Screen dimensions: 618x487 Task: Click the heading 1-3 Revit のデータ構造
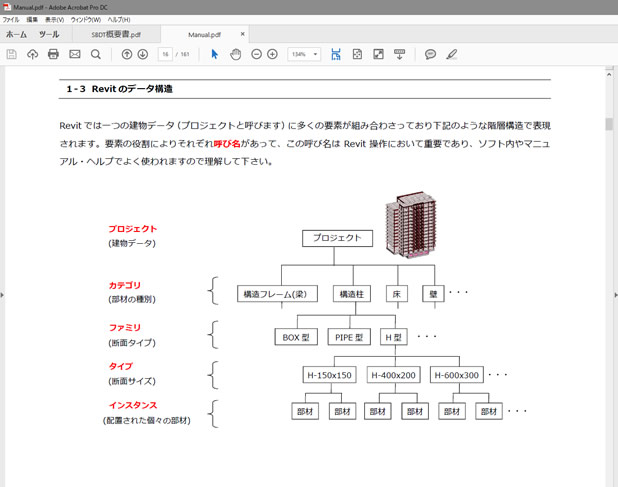point(119,89)
